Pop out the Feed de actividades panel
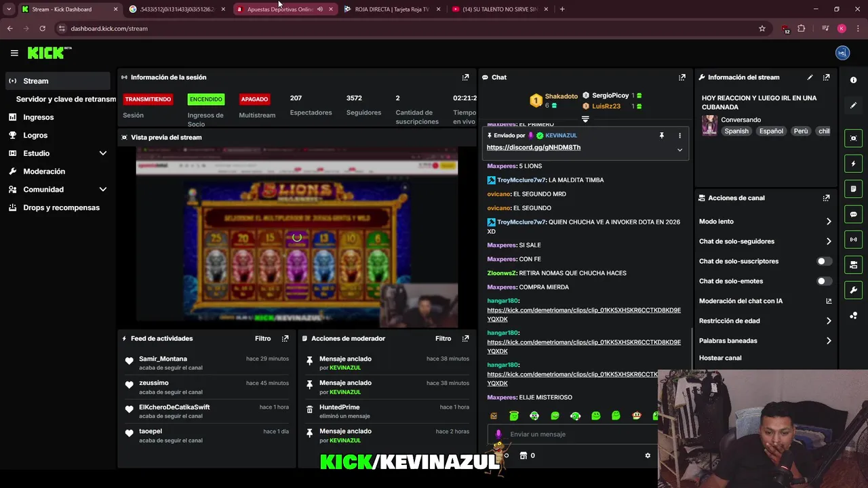 285,338
